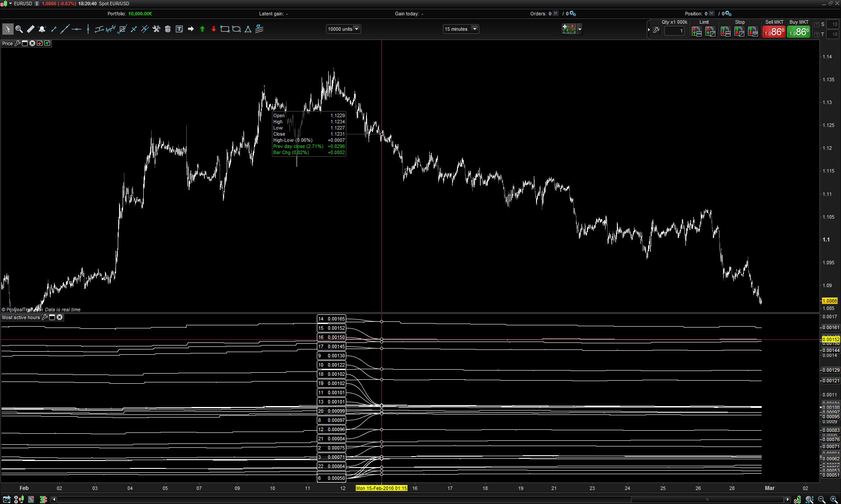Select the triangle drawing tool
841x504 pixels.
[x=248, y=29]
